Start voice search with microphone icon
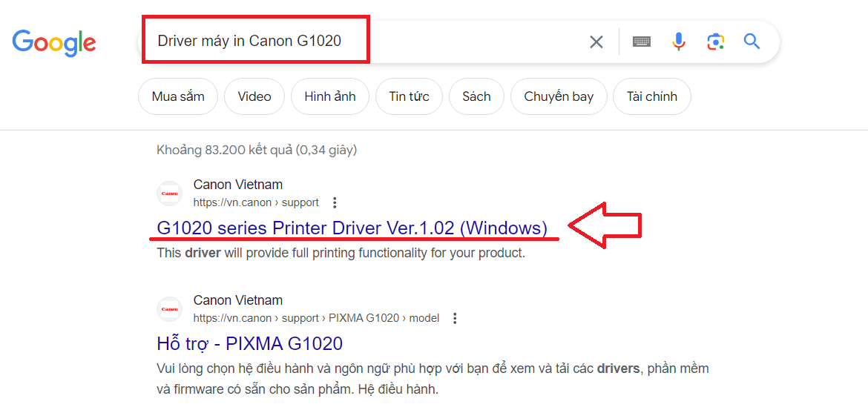The image size is (868, 413). [x=679, y=42]
